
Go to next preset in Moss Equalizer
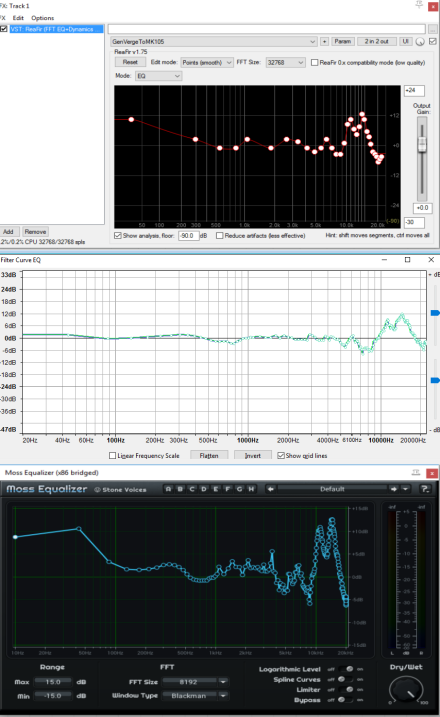[x=394, y=489]
